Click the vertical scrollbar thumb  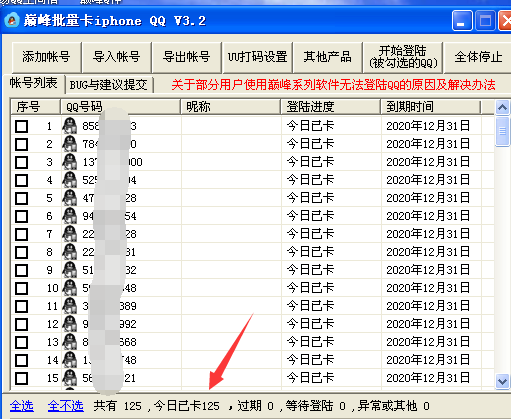pyautogui.click(x=502, y=131)
